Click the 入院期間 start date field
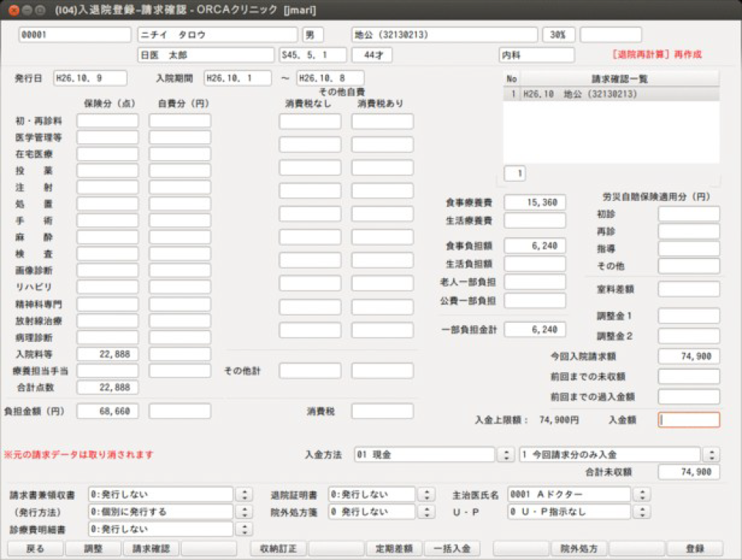The image size is (742, 560). 237,78
